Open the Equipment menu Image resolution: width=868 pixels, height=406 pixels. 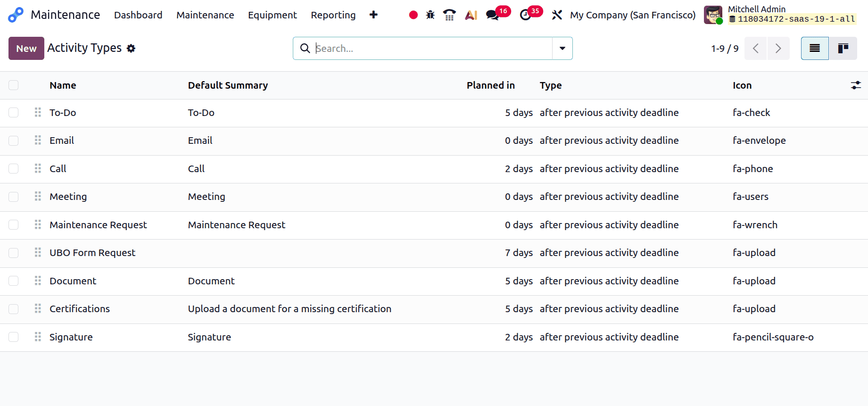[273, 15]
